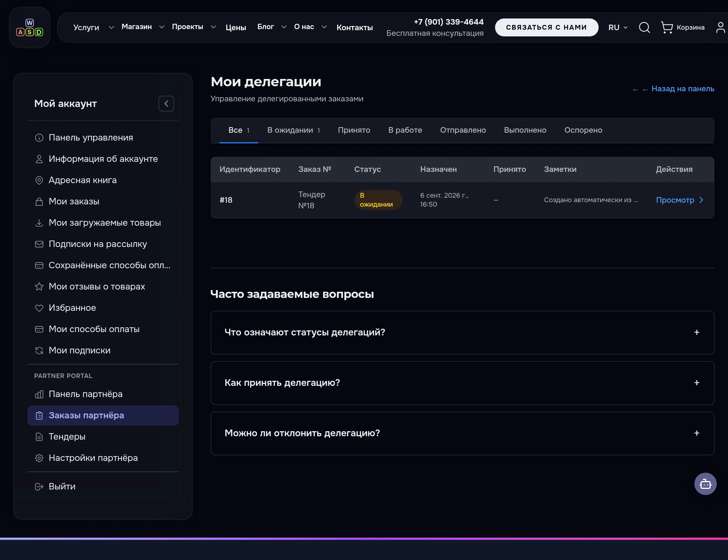Click the Мои отзывы о товарах star icon
Screen dimensions: 728x560
[x=39, y=287]
